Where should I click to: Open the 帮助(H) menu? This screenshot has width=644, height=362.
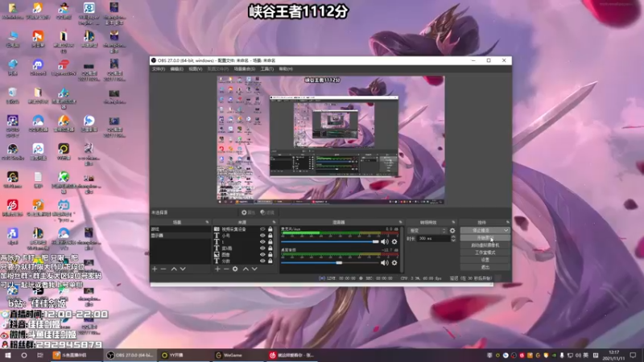[x=286, y=69]
